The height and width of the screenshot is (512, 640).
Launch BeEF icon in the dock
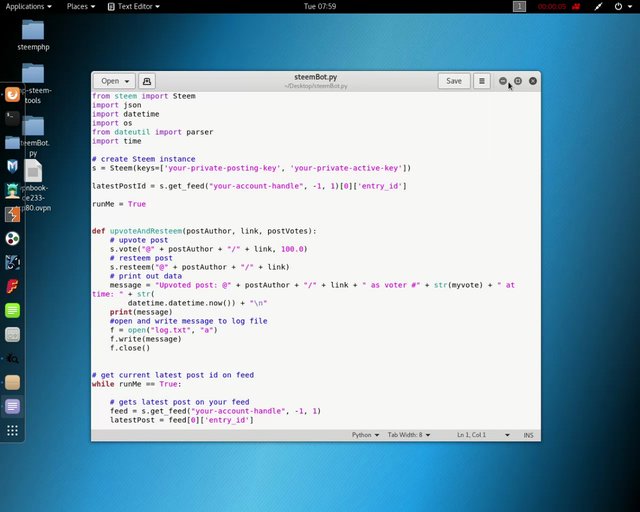pos(12,263)
